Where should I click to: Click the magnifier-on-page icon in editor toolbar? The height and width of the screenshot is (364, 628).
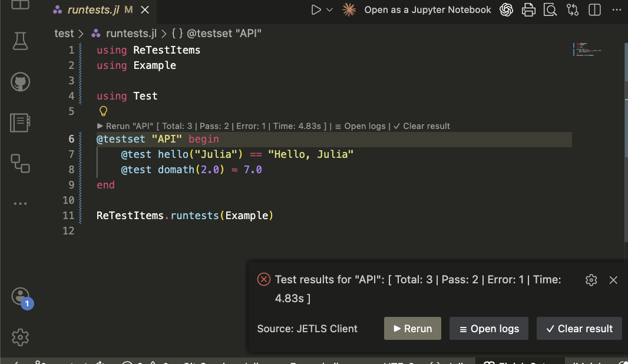click(x=550, y=9)
